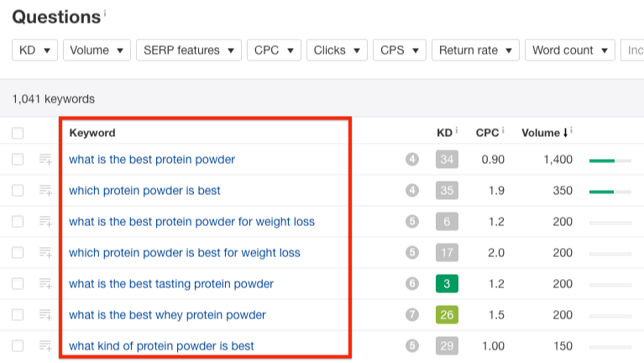Viewport: 644px width, 363px height.
Task: Open 'what is the best protein powder for weight loss' link
Action: tap(191, 222)
